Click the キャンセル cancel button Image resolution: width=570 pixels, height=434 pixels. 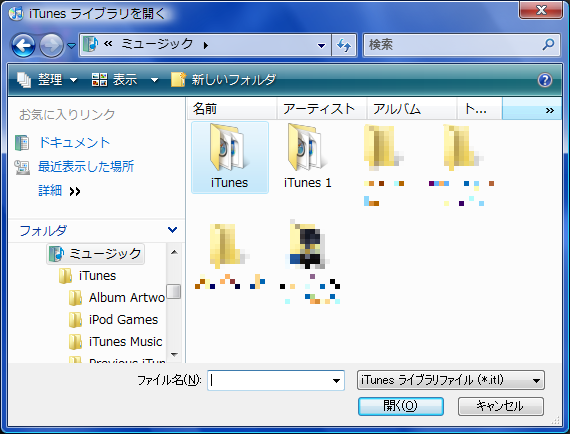pos(501,406)
